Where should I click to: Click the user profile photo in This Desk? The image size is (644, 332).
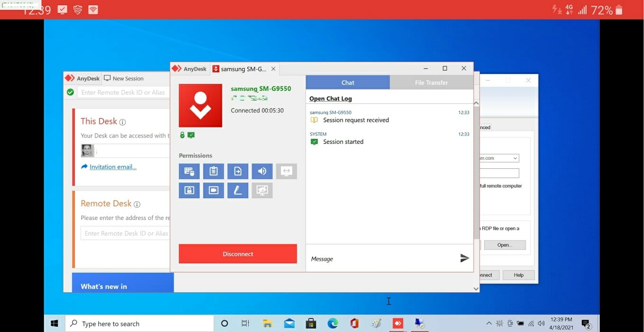[x=87, y=151]
